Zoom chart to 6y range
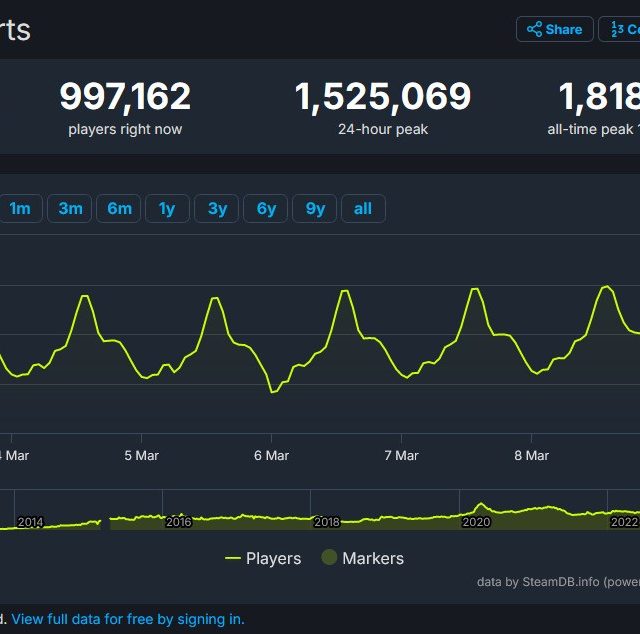The height and width of the screenshot is (634, 640). (266, 208)
